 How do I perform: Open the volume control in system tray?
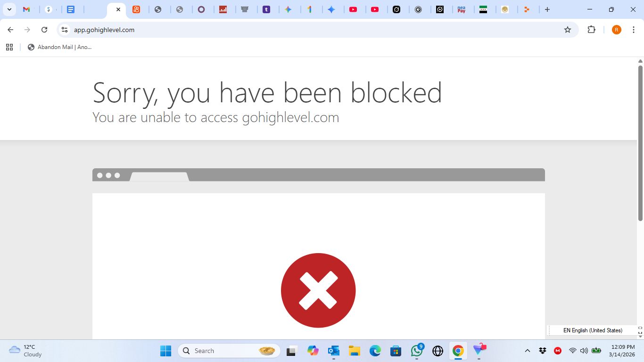click(x=584, y=351)
